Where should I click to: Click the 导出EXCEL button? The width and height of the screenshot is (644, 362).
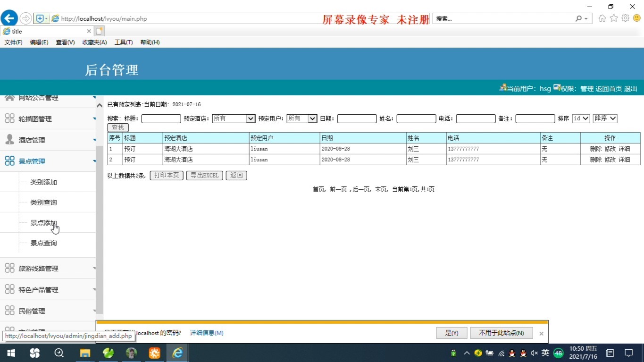tap(204, 176)
